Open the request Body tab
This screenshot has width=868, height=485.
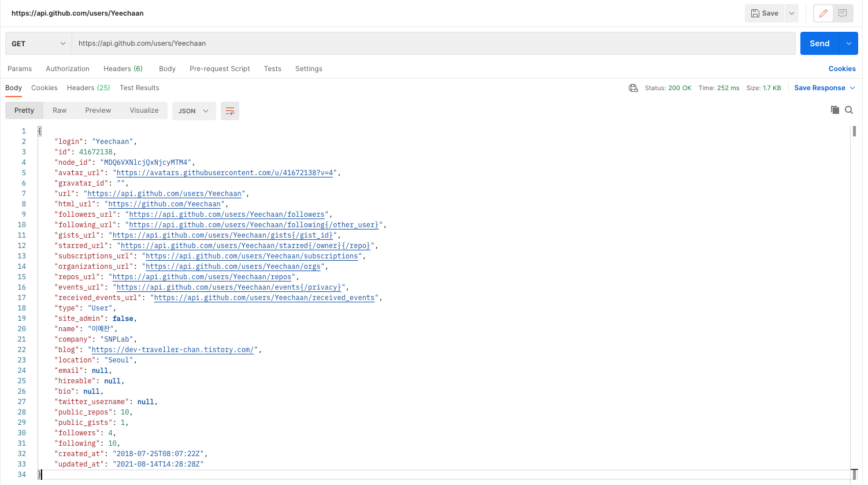[167, 69]
